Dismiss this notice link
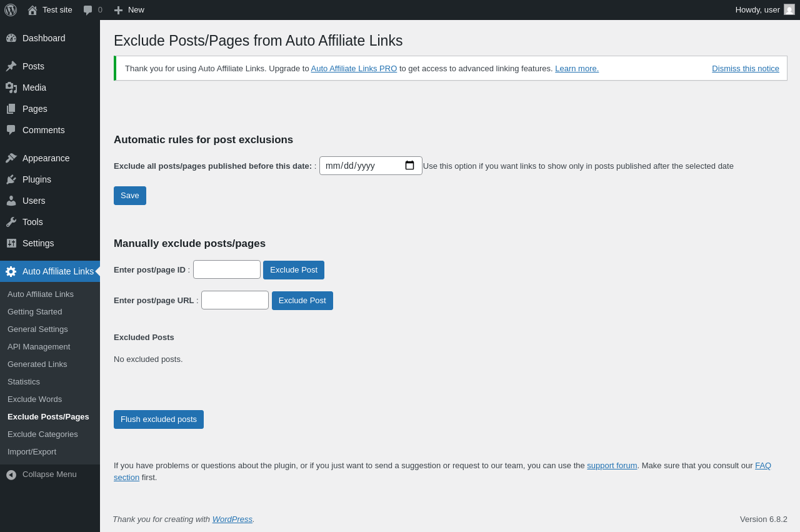This screenshot has height=532, width=800. 746,69
